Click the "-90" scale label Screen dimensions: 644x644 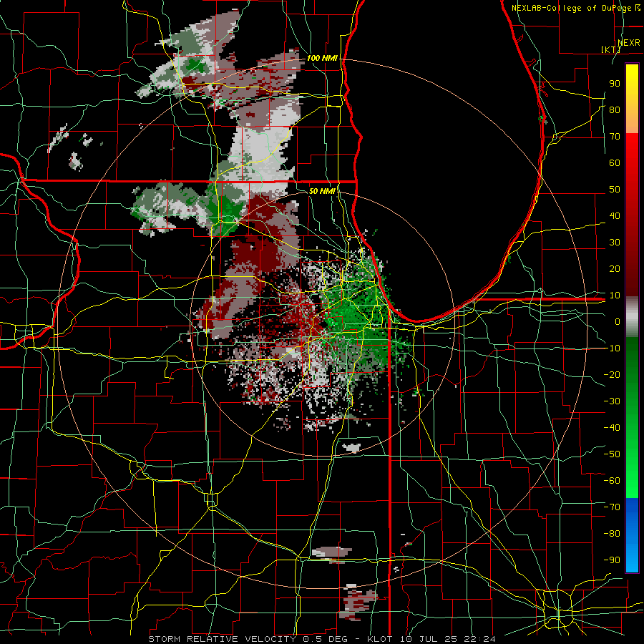612,560
